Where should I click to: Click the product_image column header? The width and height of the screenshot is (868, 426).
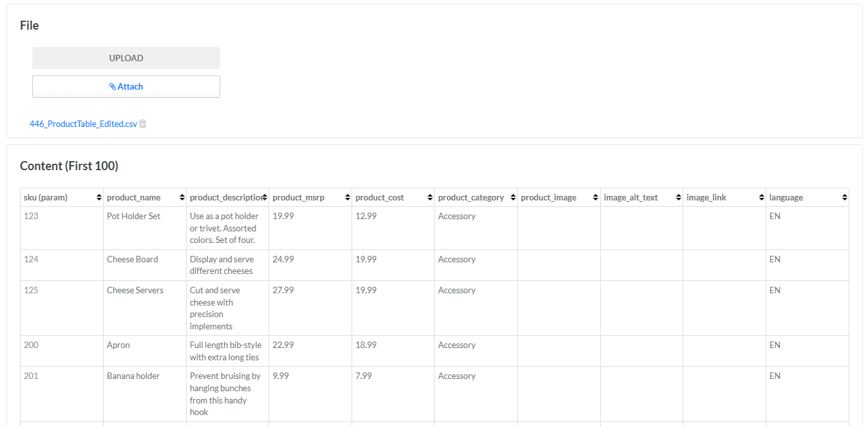[x=549, y=198]
